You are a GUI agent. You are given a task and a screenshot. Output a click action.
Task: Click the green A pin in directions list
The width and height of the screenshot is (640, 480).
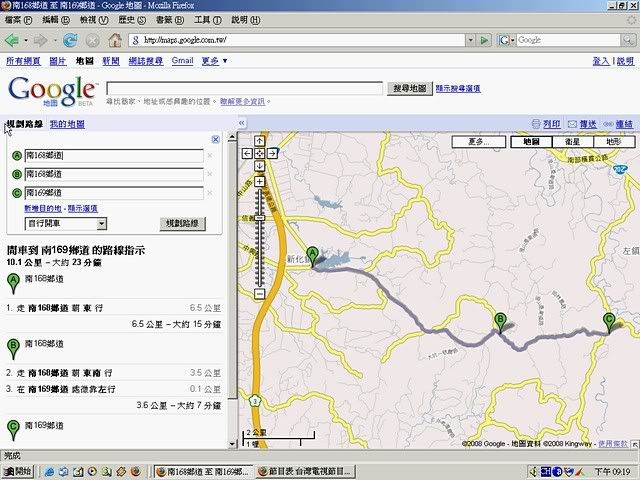coord(13,284)
